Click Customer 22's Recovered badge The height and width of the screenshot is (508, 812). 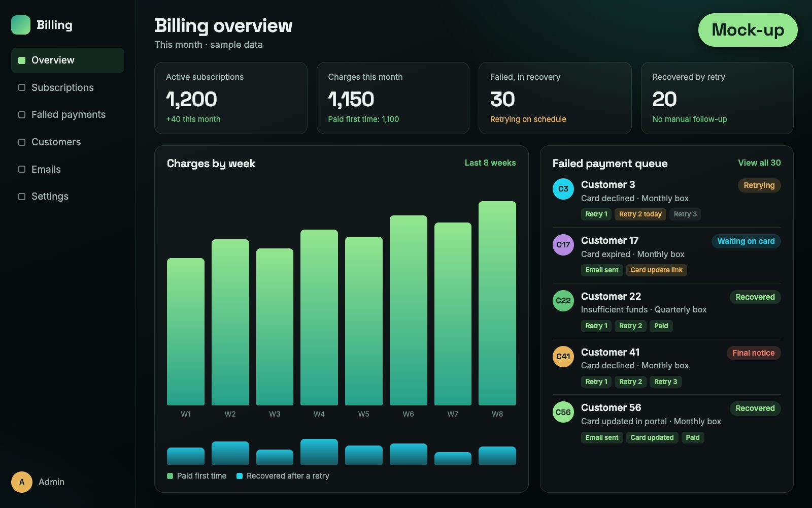(755, 297)
